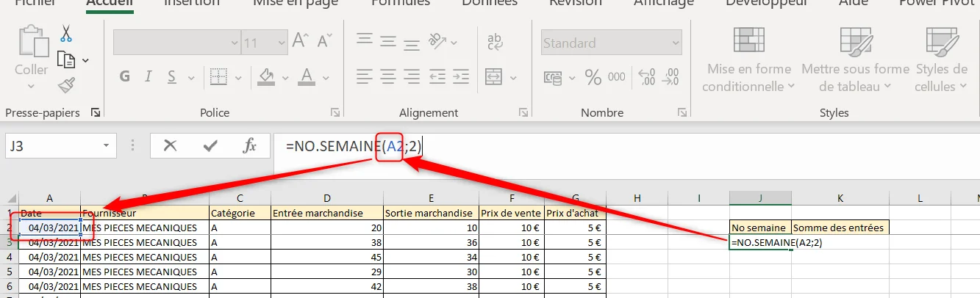This screenshot has width=980, height=298.
Task: Toggle bold G formatting
Action: click(125, 76)
